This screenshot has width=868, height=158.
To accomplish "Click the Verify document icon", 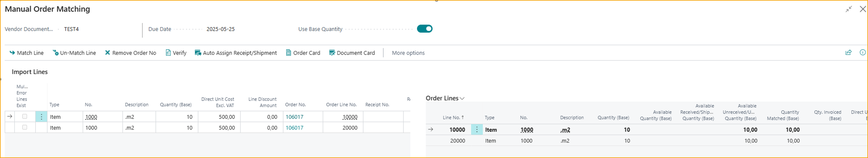I will (168, 53).
